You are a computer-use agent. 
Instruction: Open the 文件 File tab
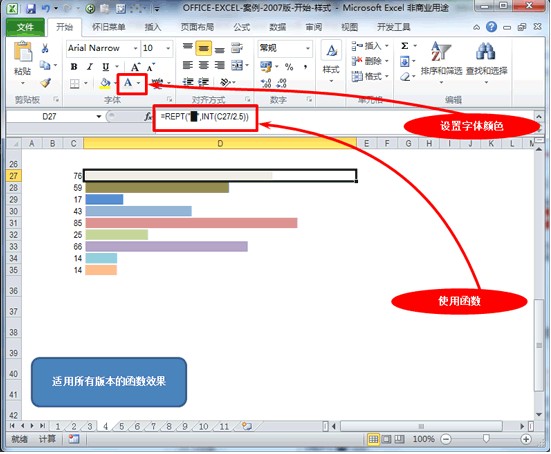click(25, 27)
